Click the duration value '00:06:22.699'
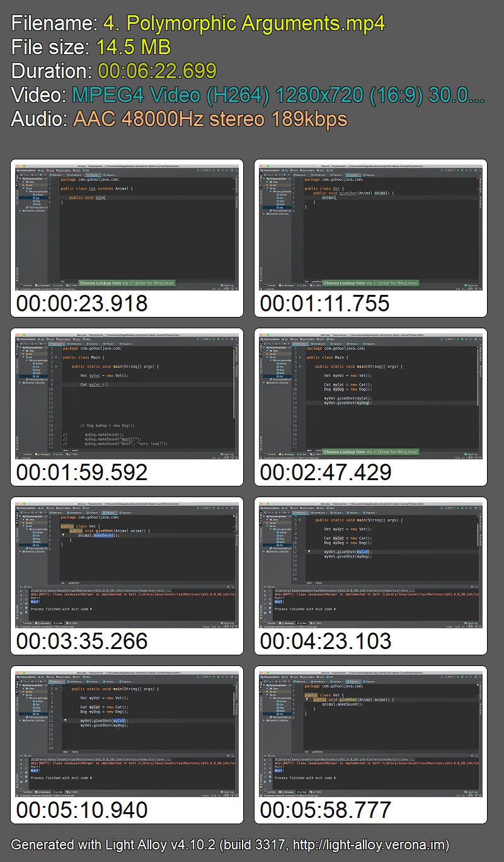 click(x=157, y=71)
